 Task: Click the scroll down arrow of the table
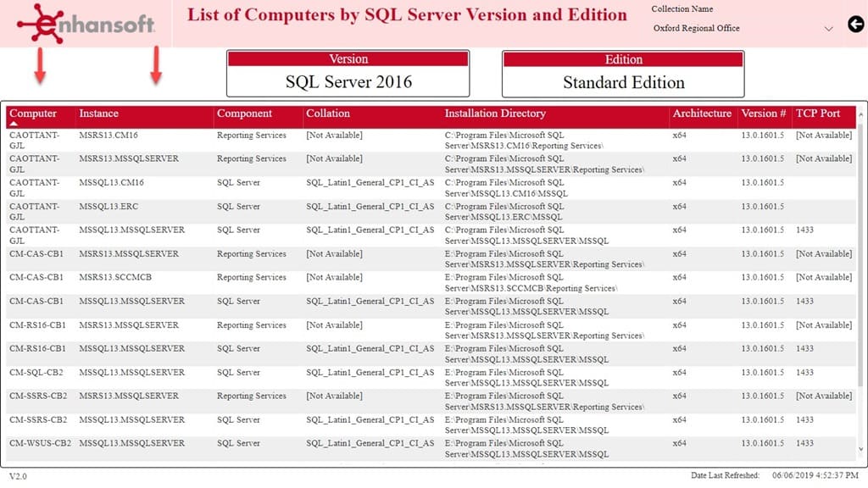click(x=861, y=449)
